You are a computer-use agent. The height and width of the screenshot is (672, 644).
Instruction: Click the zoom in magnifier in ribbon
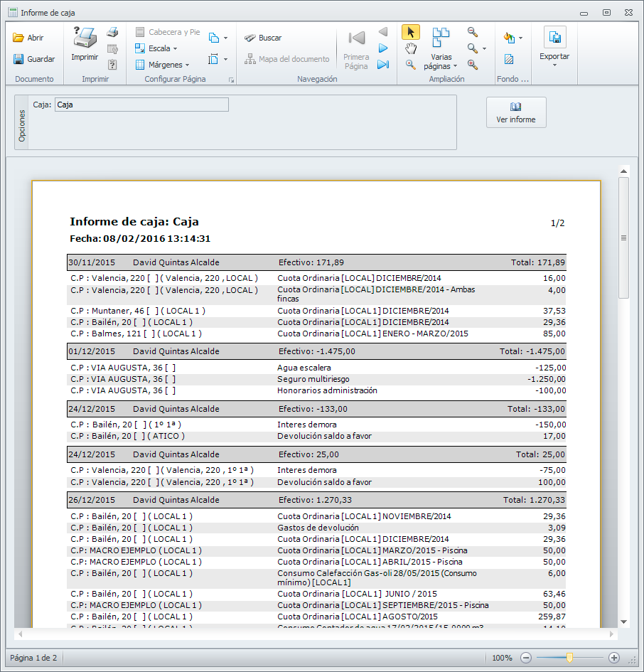coord(473,65)
